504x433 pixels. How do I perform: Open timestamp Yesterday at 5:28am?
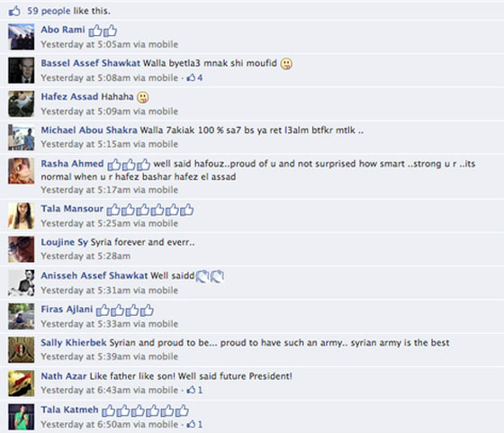pos(85,257)
